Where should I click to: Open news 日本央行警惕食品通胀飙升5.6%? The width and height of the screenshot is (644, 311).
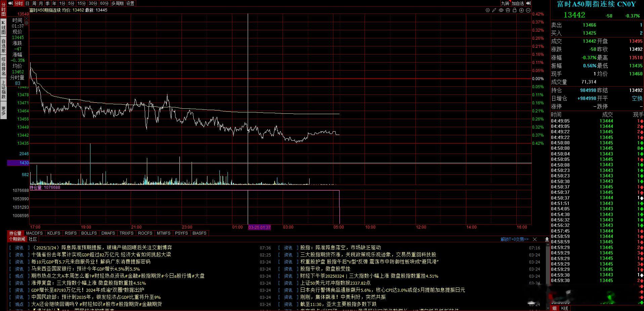(x=383, y=290)
